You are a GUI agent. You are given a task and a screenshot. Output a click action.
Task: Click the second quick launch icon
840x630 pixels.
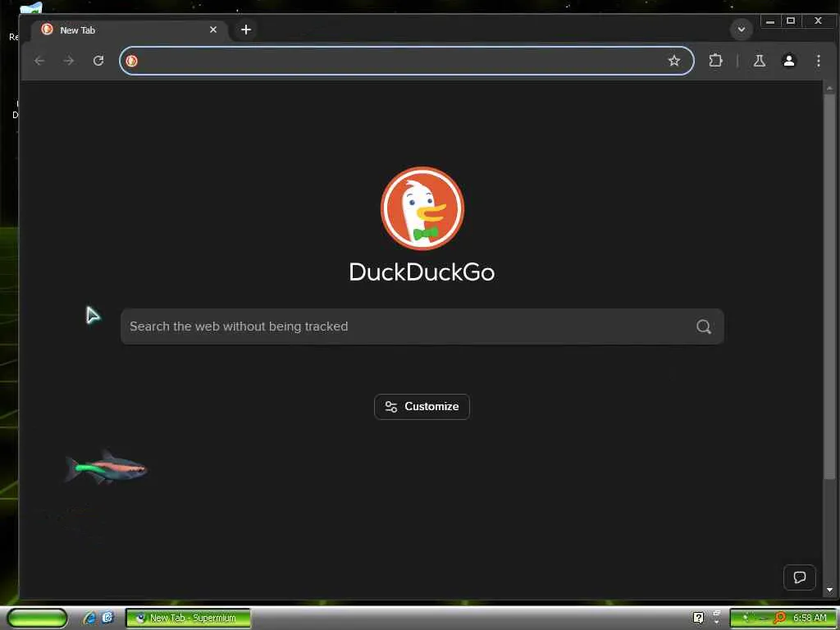(x=107, y=618)
